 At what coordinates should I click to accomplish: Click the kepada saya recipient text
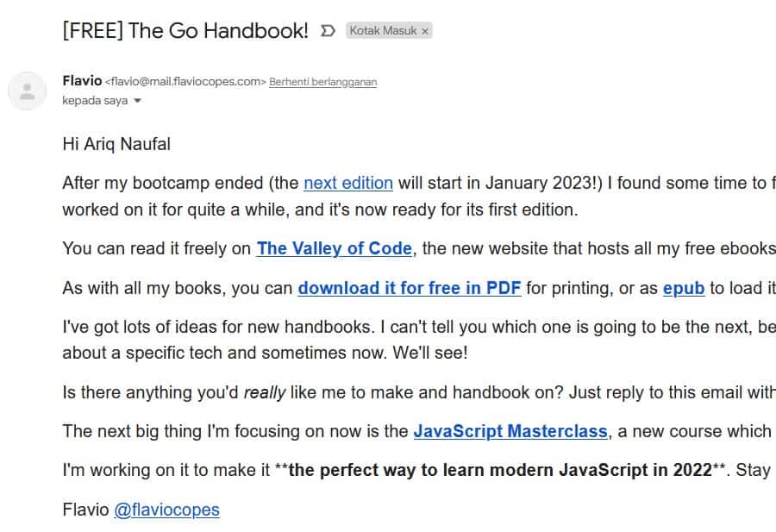95,101
